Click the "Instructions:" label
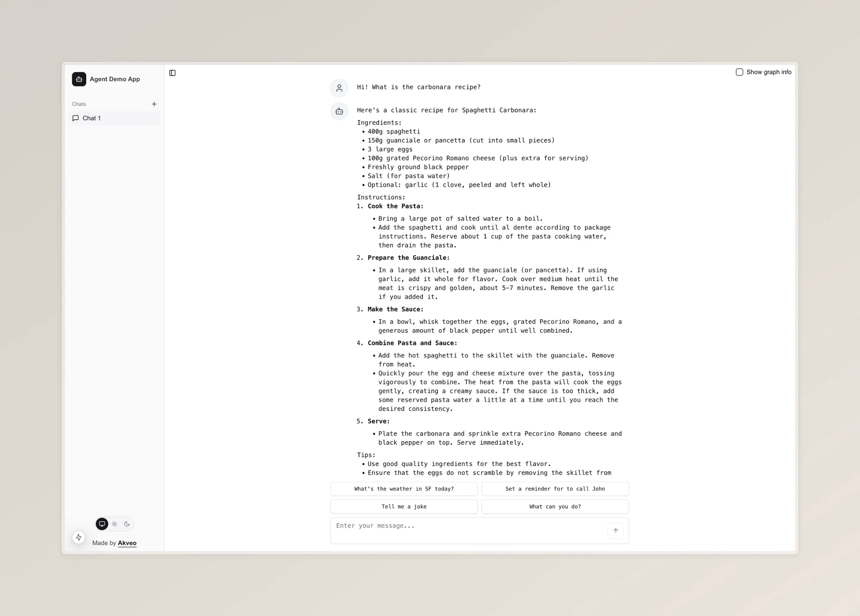 coord(381,197)
